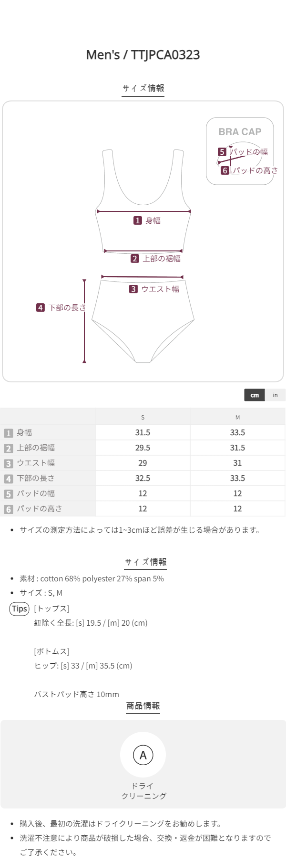The height and width of the screenshot is (868, 286).
Task: Select the S column header in size table
Action: pos(143,417)
